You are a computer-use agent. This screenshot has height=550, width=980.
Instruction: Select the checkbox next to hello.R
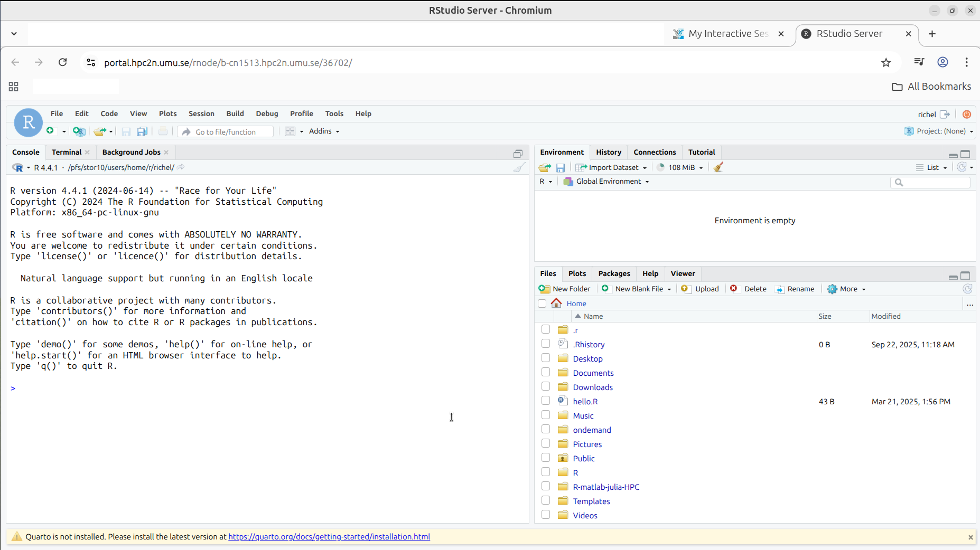pyautogui.click(x=545, y=400)
